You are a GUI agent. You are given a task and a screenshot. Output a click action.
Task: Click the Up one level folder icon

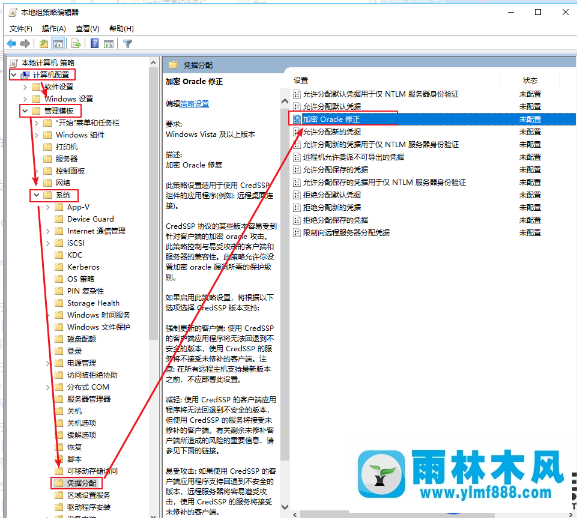coord(44,44)
